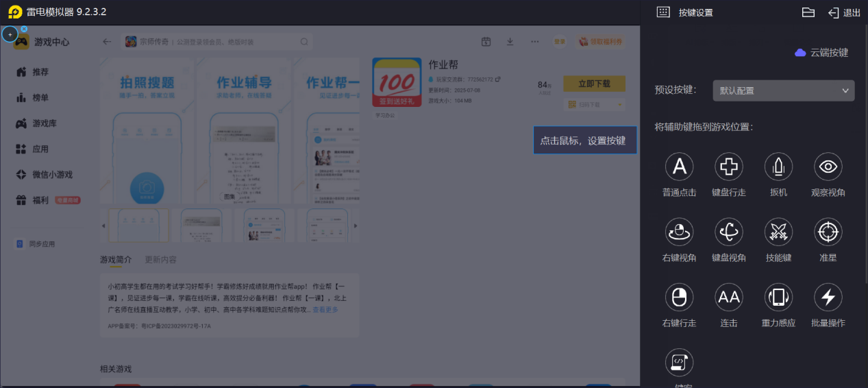The height and width of the screenshot is (388, 868).
Task: Click the 云端按键 label
Action: 830,53
